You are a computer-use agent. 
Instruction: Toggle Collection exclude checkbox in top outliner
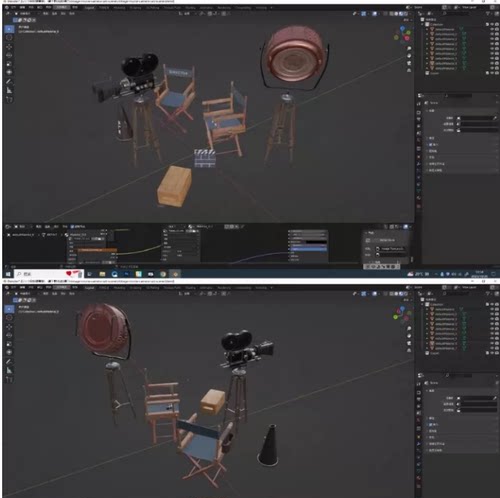(x=487, y=24)
